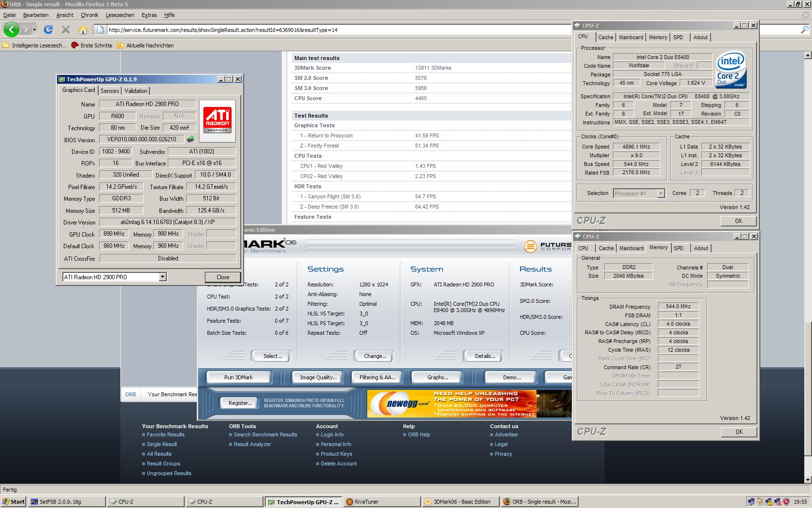Open the Erste Schritte bookmark
The width and height of the screenshot is (812, 508).
[91, 45]
